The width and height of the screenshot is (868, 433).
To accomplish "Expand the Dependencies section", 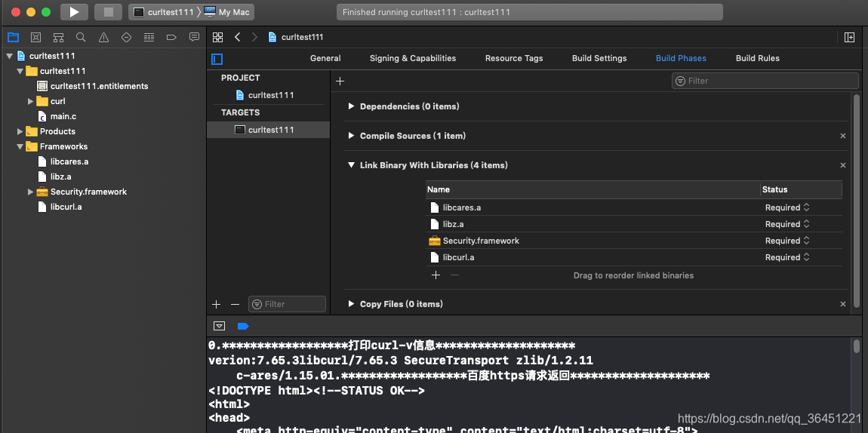I will click(x=351, y=106).
